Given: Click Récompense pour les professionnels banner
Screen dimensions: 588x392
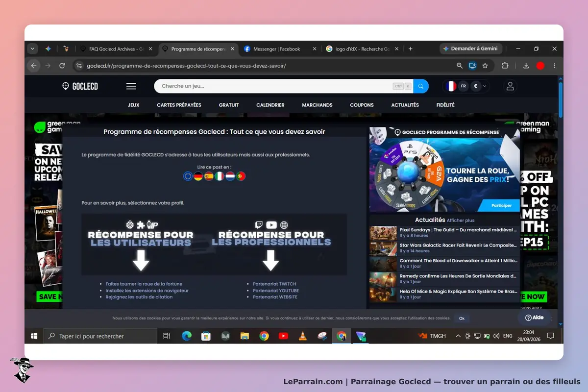Looking at the screenshot, I should click(x=271, y=245).
